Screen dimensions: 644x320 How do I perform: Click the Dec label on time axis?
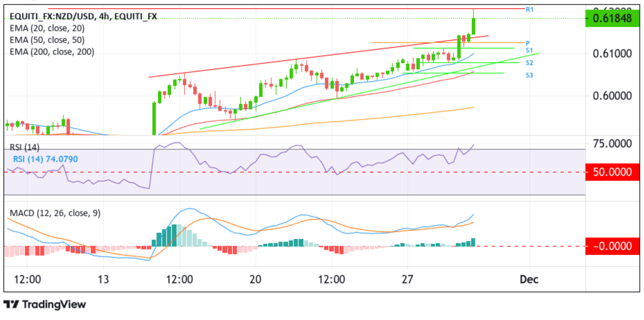pyautogui.click(x=529, y=279)
